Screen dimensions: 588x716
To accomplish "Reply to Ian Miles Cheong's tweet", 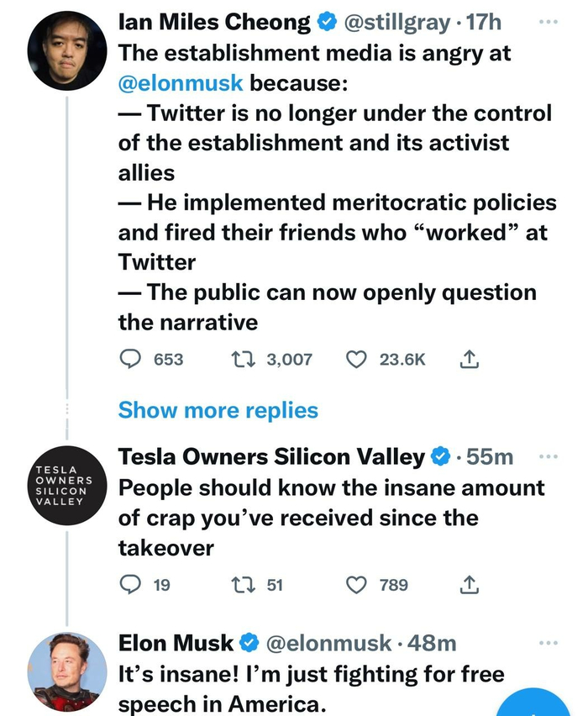I will pyautogui.click(x=129, y=359).
